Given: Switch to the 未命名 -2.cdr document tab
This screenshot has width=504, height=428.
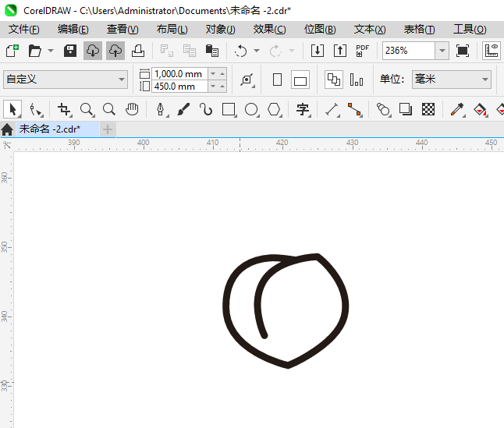Looking at the screenshot, I should click(58, 129).
